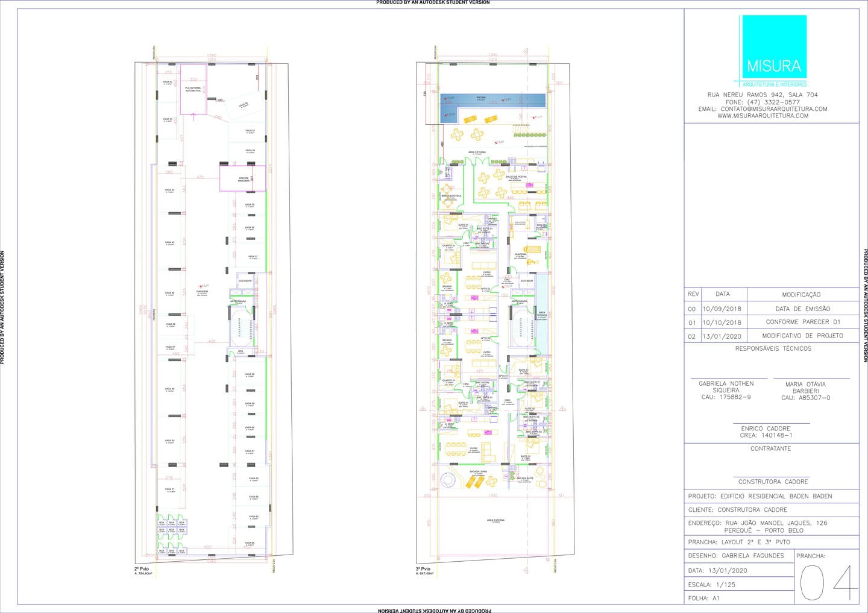This screenshot has height=613, width=868.
Task: Select the Plataforma Automotiva magenta box
Action: tap(193, 89)
